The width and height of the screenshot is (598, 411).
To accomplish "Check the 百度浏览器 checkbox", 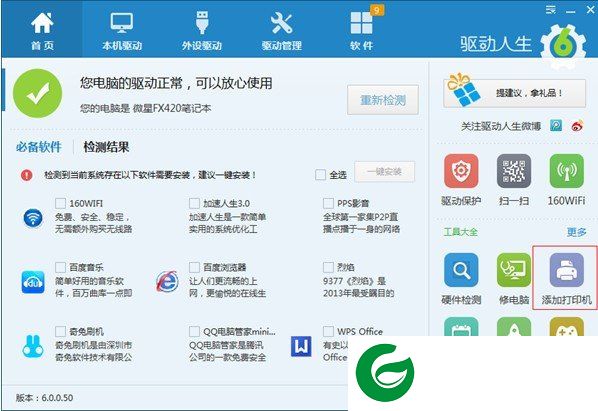I will (194, 267).
